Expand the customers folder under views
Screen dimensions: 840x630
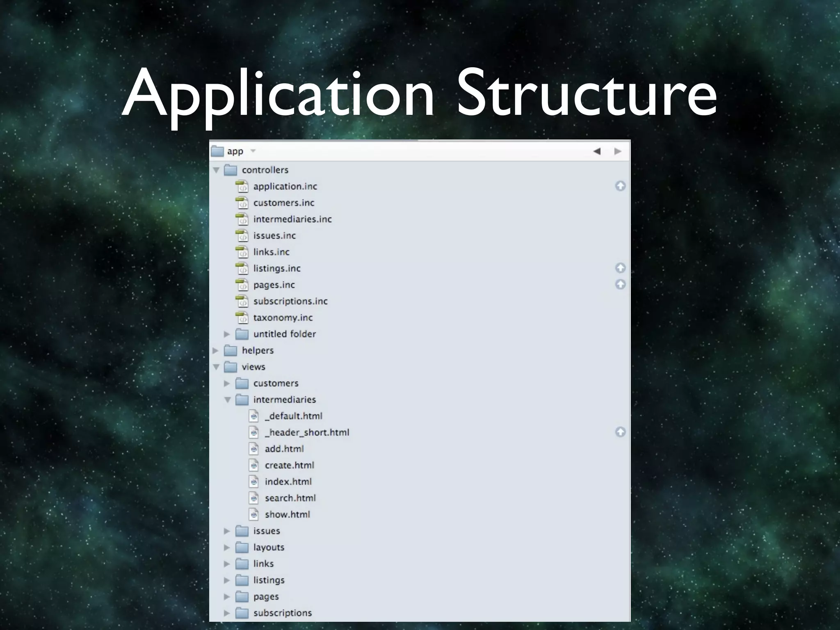[227, 383]
